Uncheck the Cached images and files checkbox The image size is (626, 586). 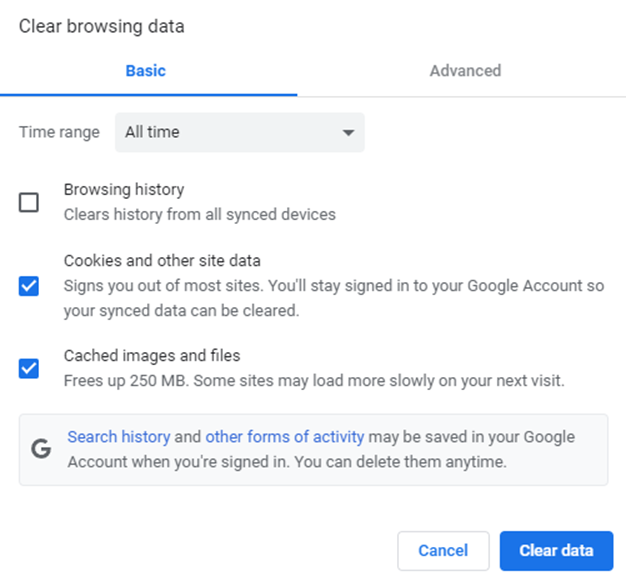tap(29, 368)
